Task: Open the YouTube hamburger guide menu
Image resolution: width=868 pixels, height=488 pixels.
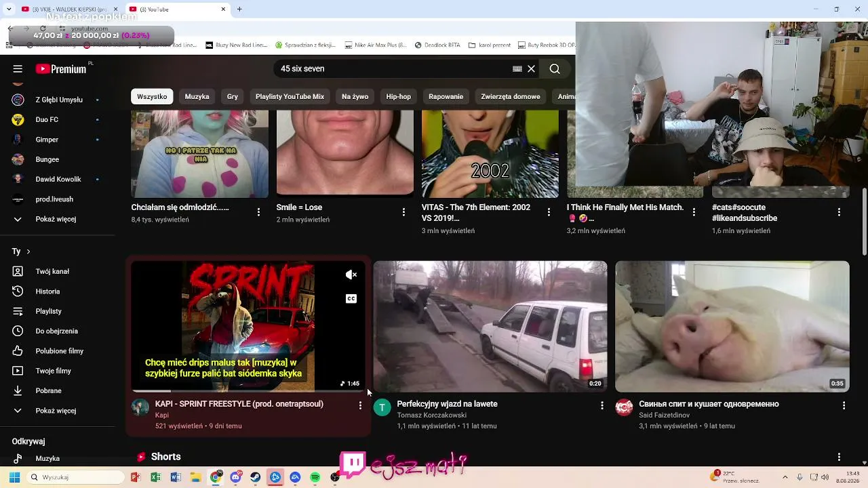Action: point(18,68)
